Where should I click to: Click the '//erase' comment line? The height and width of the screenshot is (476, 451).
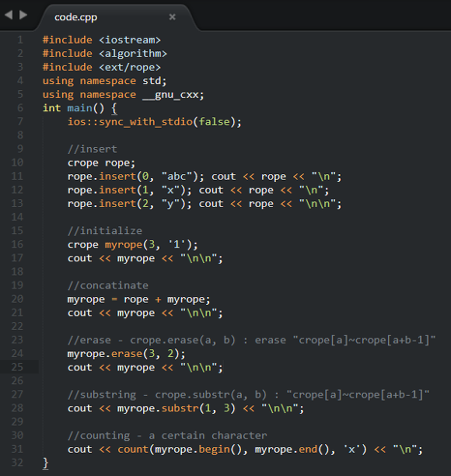[x=252, y=340]
